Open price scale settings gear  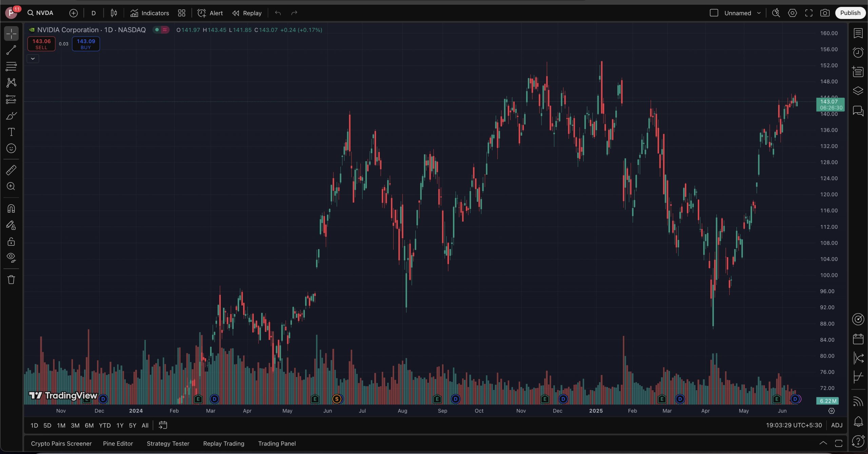pyautogui.click(x=831, y=411)
